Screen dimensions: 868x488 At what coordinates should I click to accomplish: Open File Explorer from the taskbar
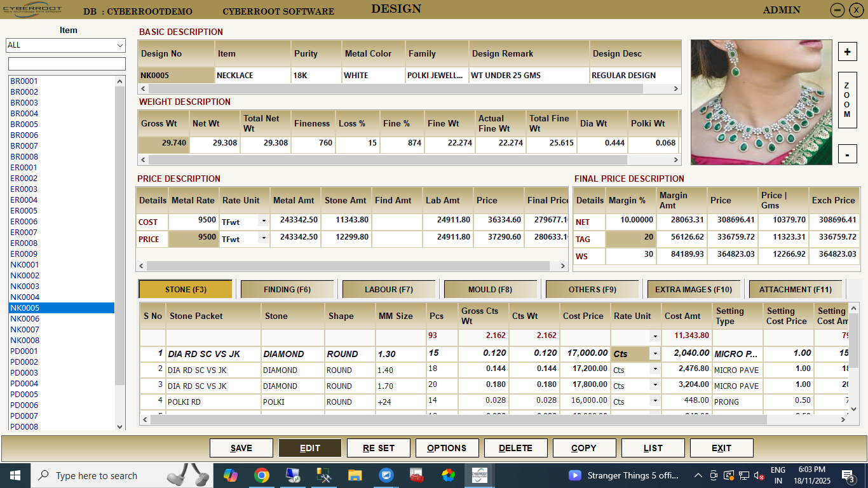[x=355, y=475]
